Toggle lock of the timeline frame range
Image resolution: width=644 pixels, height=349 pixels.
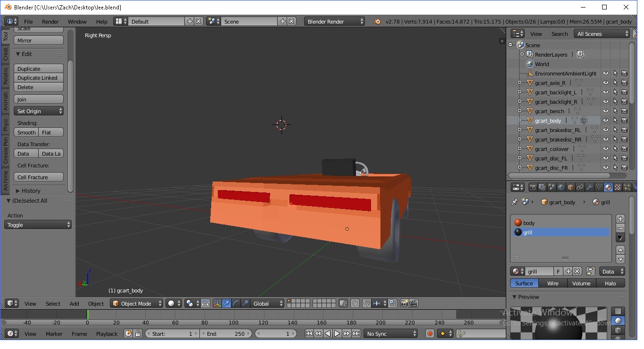coord(138,333)
